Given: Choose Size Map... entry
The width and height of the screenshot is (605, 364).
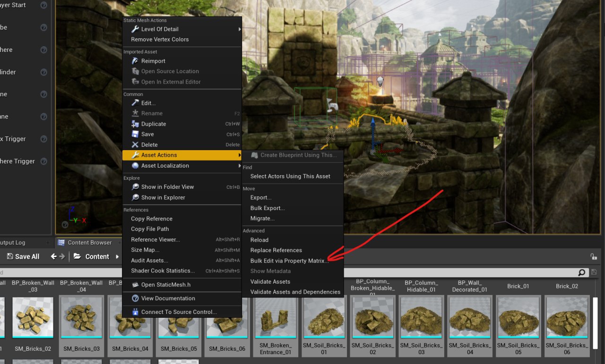Looking at the screenshot, I should 182,250.
